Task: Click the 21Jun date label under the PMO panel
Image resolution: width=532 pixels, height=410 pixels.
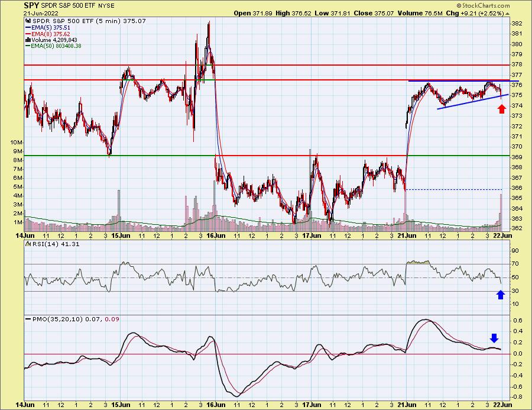Action: (x=407, y=405)
